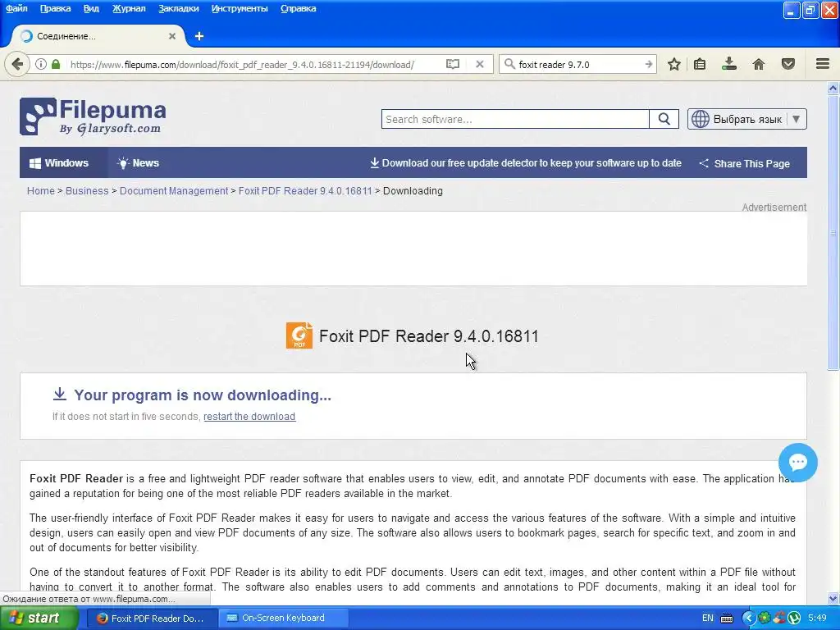Click 'Your program is now downloading...' text
840x630 pixels.
point(203,395)
